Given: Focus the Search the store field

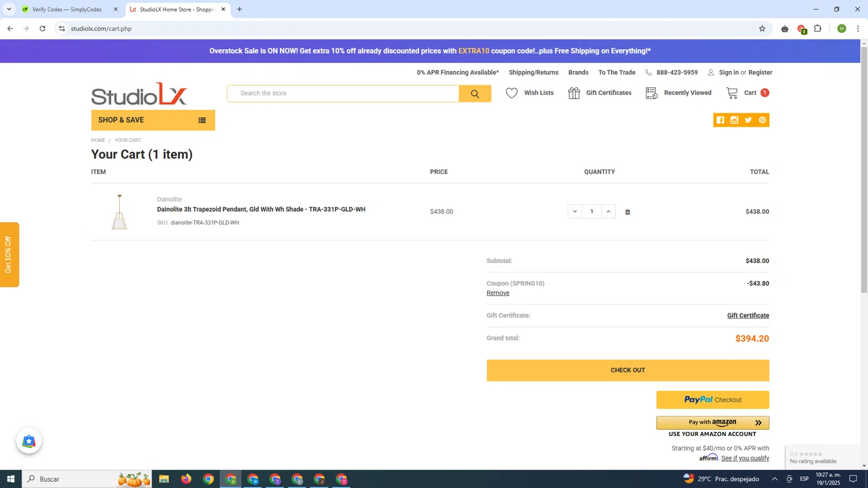Looking at the screenshot, I should coord(344,94).
